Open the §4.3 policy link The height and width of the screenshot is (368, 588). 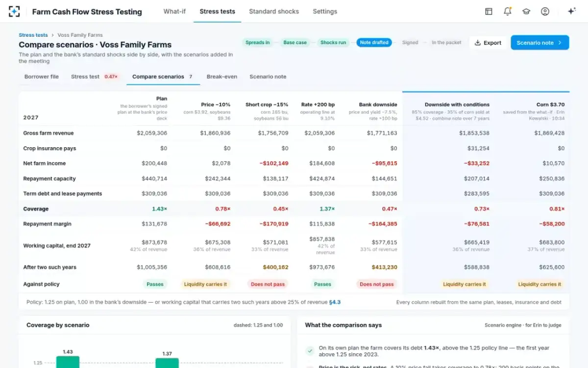click(335, 302)
